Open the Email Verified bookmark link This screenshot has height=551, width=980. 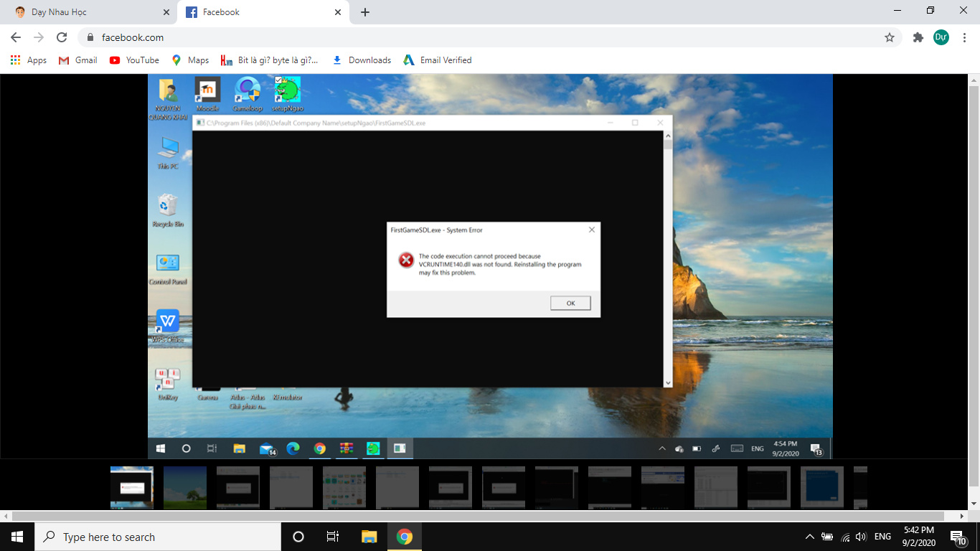tap(438, 60)
